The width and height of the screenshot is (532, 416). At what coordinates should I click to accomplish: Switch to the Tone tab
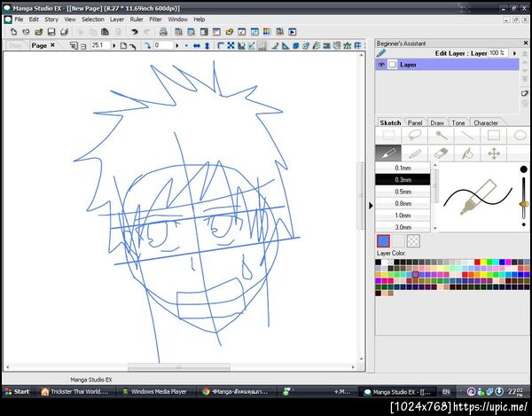(458, 122)
